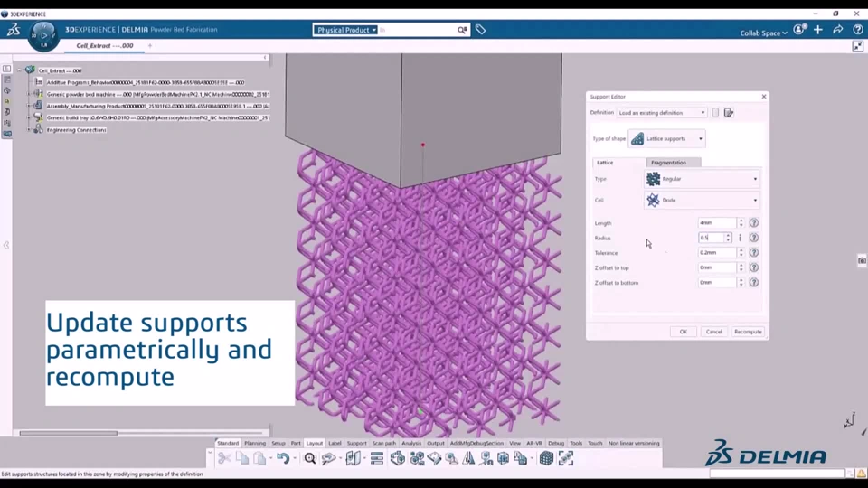
Task: Click the Recompute button
Action: tap(748, 332)
